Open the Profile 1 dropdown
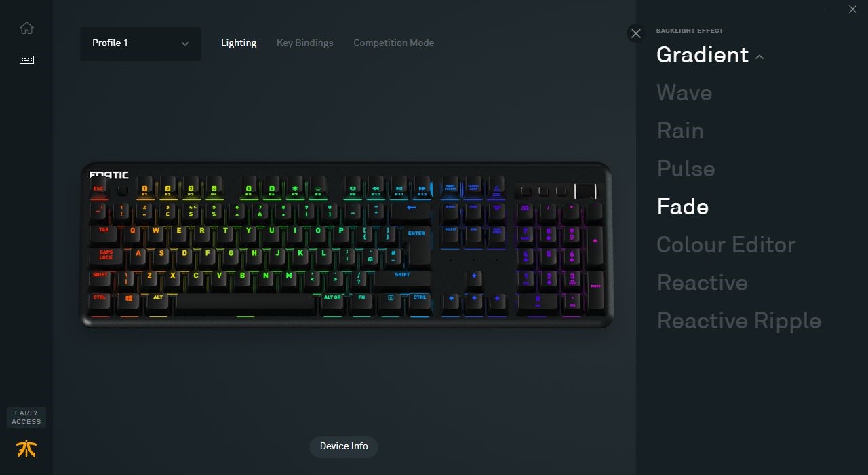The width and height of the screenshot is (868, 475). click(x=140, y=43)
